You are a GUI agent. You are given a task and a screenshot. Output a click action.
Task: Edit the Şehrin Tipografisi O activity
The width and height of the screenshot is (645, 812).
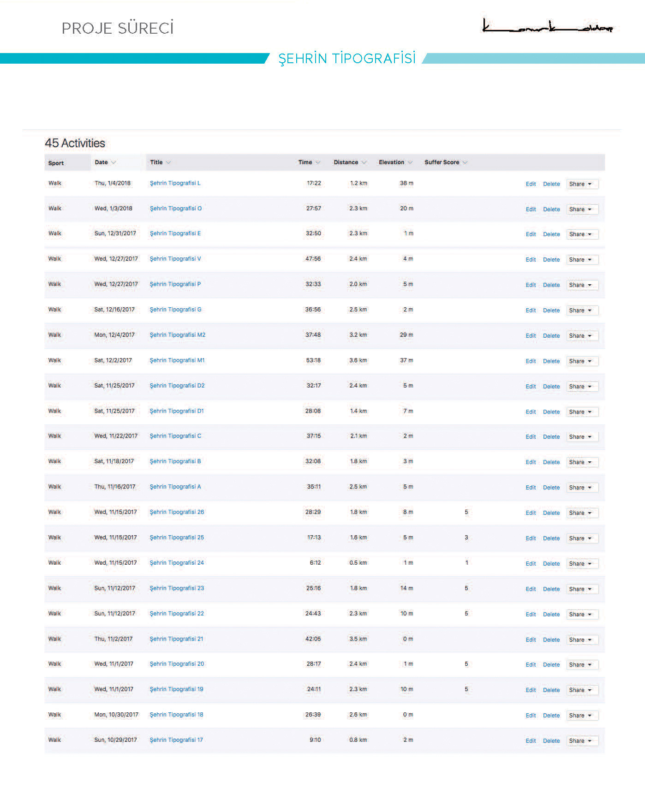pyautogui.click(x=531, y=209)
